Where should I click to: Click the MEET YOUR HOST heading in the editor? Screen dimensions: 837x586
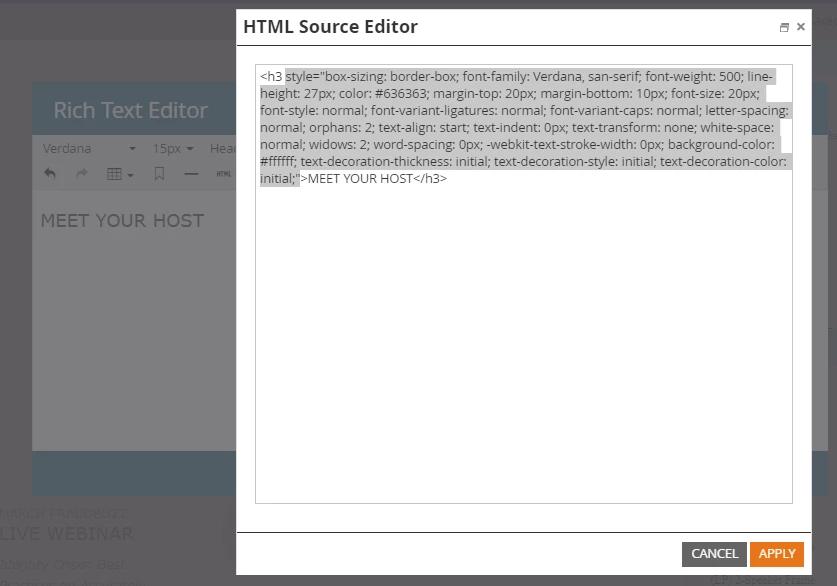[x=122, y=220]
